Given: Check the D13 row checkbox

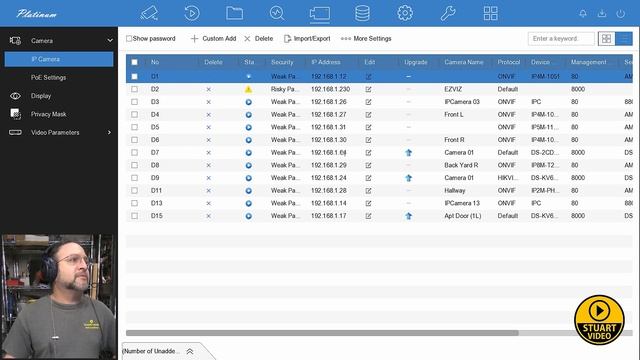Looking at the screenshot, I should coord(134,203).
